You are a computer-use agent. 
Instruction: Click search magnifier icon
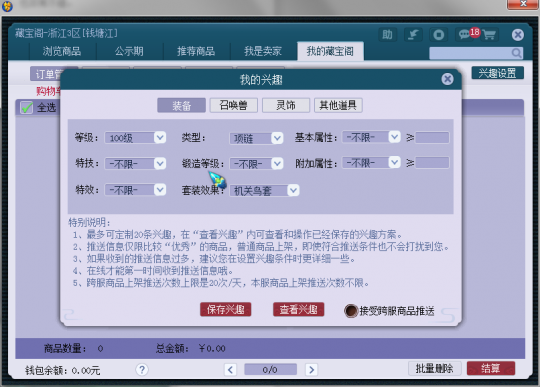[x=516, y=53]
